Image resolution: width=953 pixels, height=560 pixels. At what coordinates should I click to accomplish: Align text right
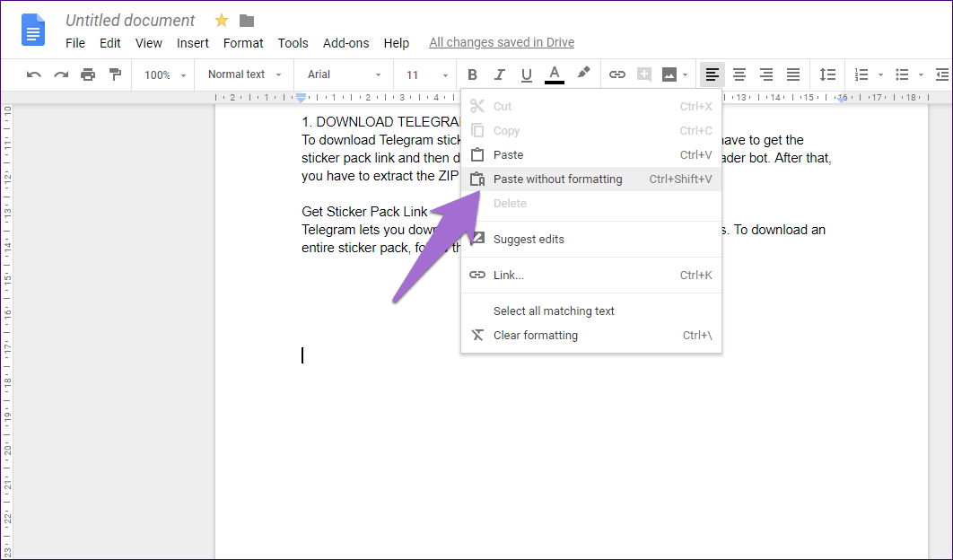tap(765, 74)
